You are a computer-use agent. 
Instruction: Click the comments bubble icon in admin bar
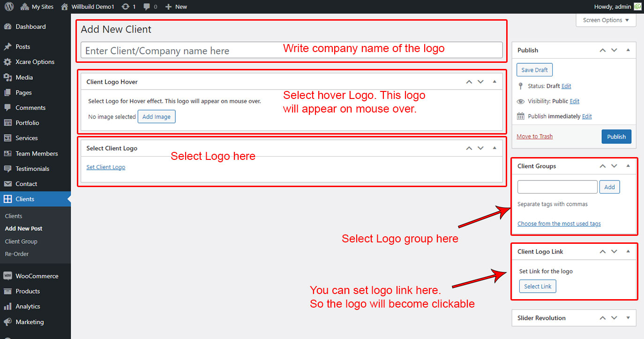(x=147, y=7)
